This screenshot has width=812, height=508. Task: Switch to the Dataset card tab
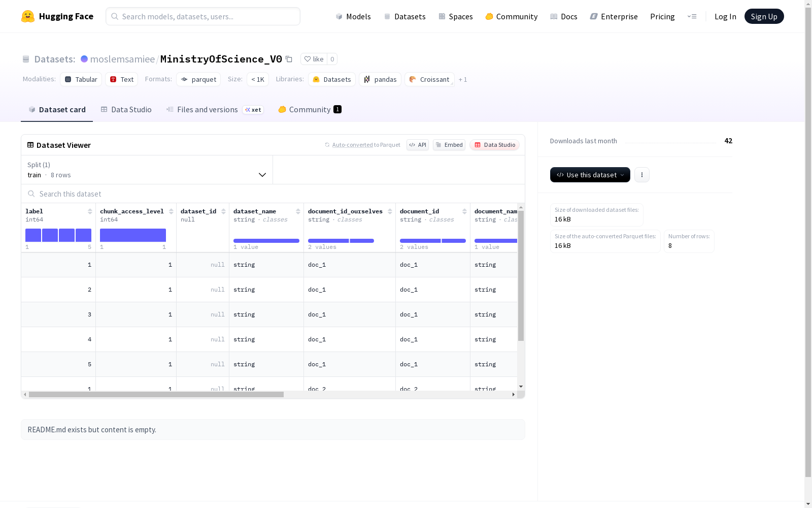(57, 110)
